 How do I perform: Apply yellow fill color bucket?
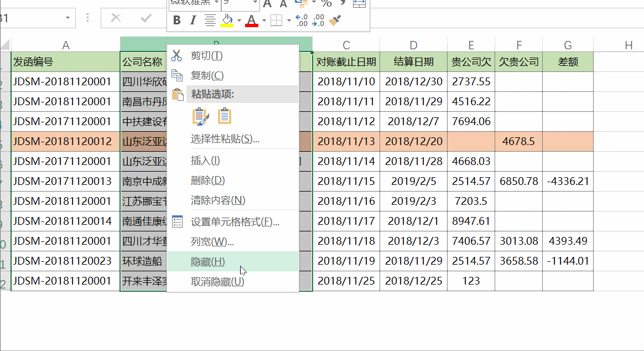[x=227, y=20]
